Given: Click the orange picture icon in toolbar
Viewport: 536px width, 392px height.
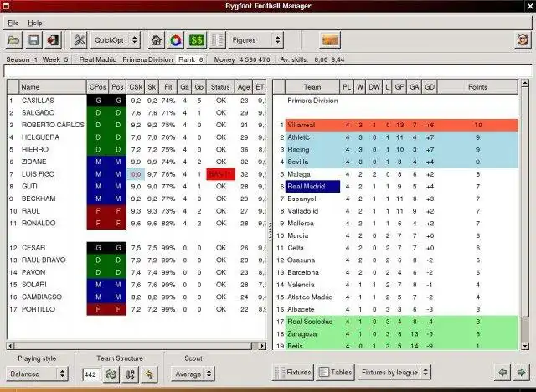Looking at the screenshot, I should pyautogui.click(x=330, y=40).
